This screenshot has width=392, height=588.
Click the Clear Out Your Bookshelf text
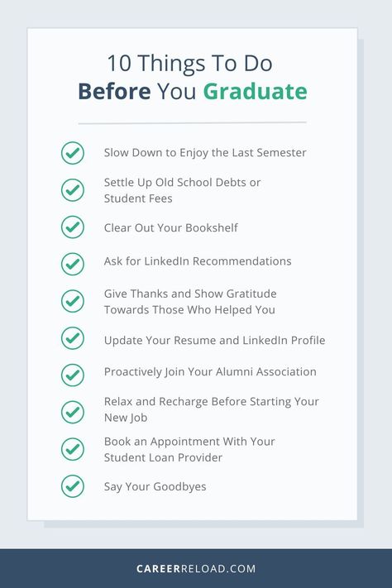[x=170, y=227]
